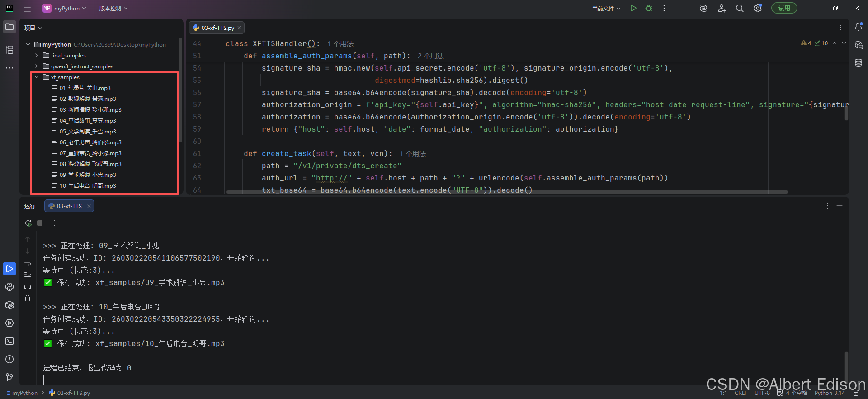Select 03_新闻播报_聆小珊.mp3 file
Image resolution: width=868 pixels, height=399 pixels.
coord(90,109)
